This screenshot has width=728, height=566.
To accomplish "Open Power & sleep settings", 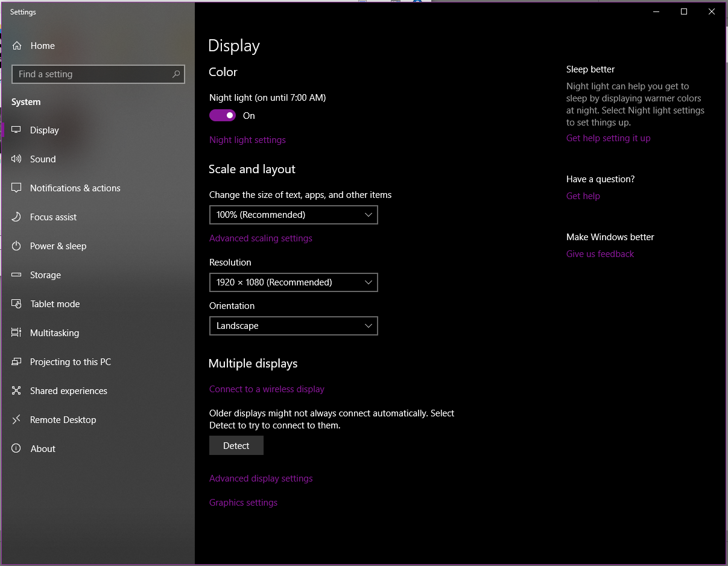I will click(16, 246).
